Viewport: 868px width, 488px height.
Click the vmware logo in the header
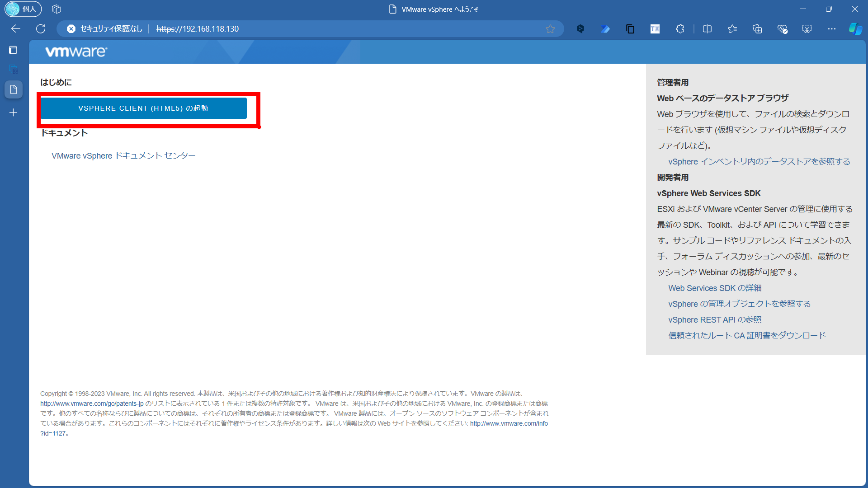coord(76,52)
